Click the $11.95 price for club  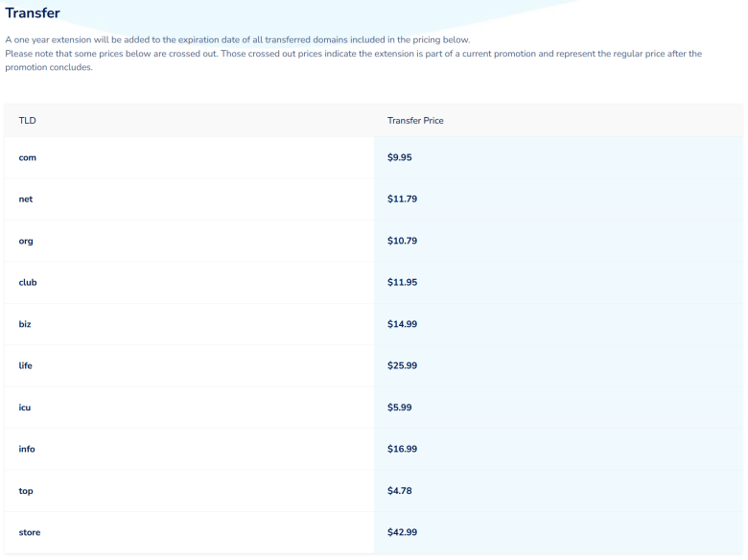[x=402, y=283]
